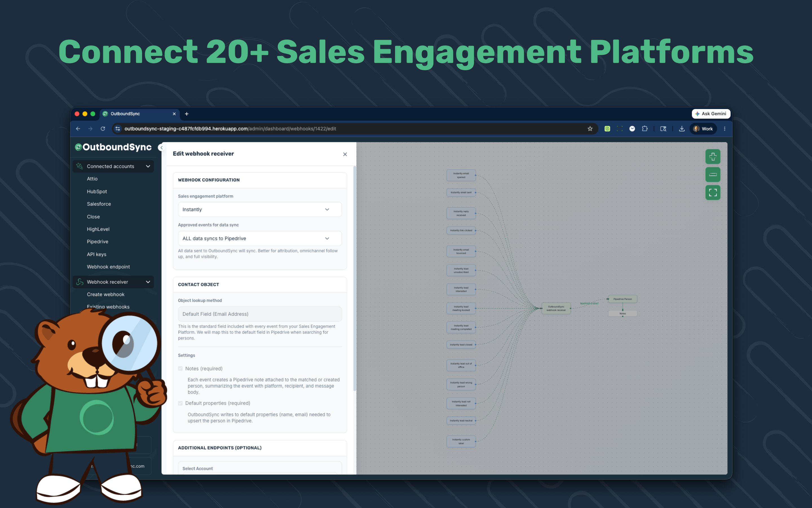Viewport: 812px width, 508px height.
Task: Click the Webhook receiver hook icon
Action: tap(80, 282)
